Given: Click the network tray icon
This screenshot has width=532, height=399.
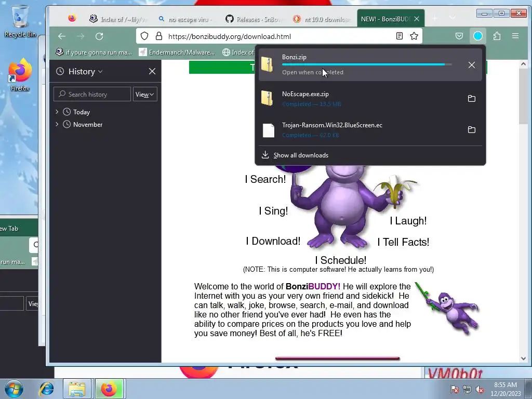Looking at the screenshot, I should [x=467, y=389].
